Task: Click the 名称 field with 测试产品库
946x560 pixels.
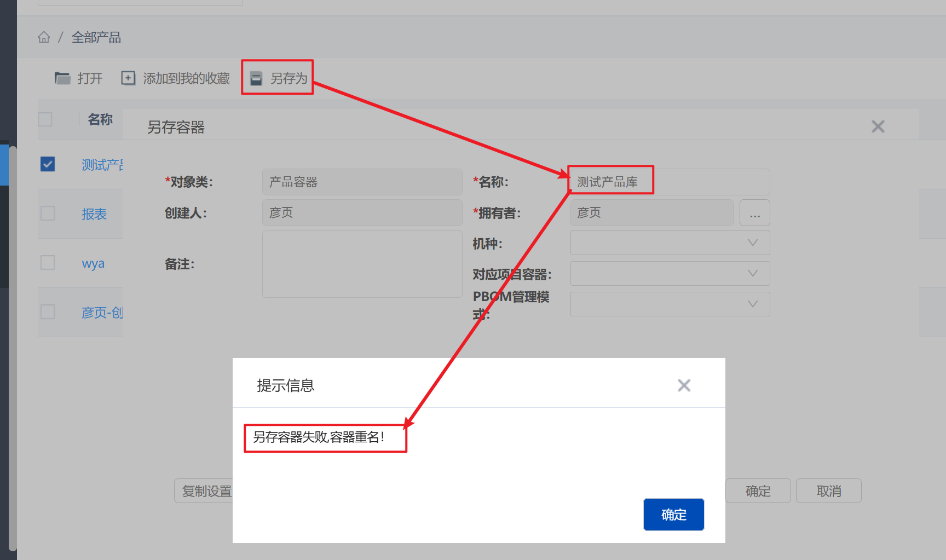Action: 670,182
